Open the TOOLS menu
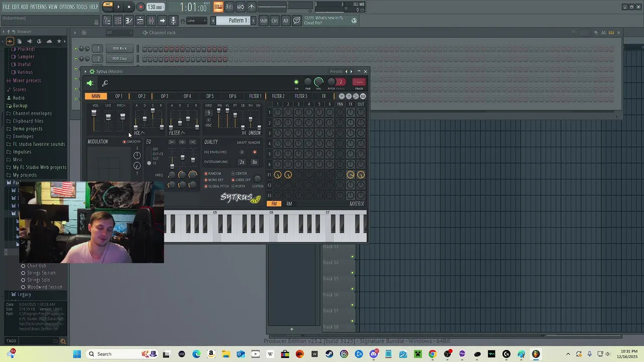The width and height of the screenshot is (644, 362). coord(82,7)
